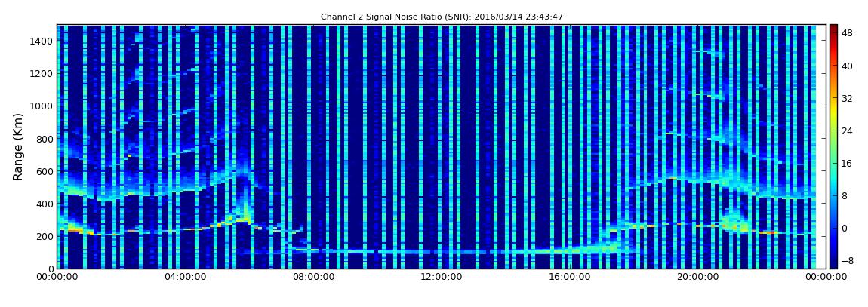868x307 pixels.
Task: Click the colorbar label 0
Action: pyautogui.click(x=845, y=229)
